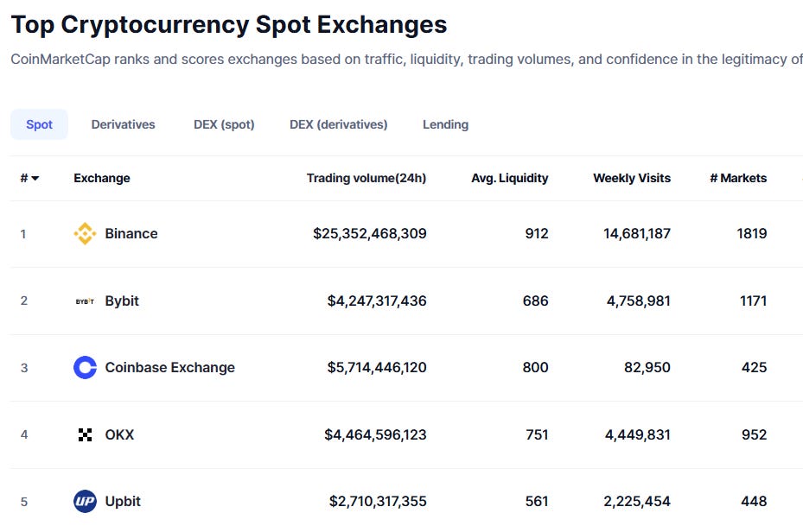Open the Upbit exchange link
The height and width of the screenshot is (532, 803).
tap(123, 501)
